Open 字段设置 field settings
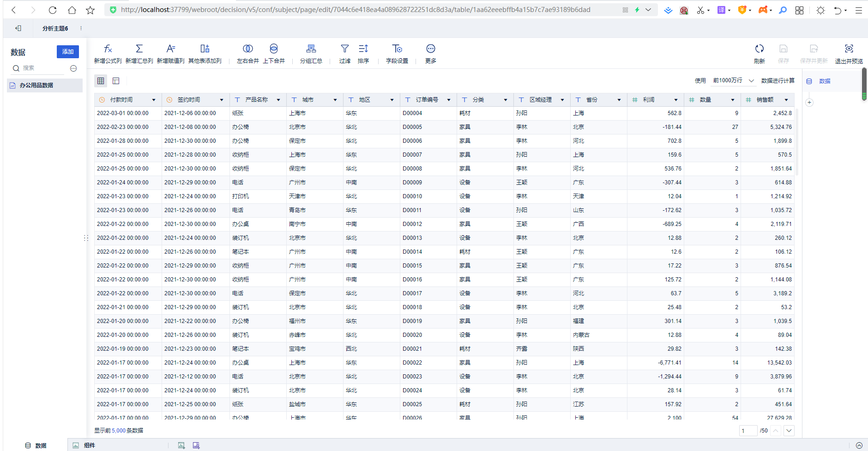868x451 pixels. click(x=397, y=49)
